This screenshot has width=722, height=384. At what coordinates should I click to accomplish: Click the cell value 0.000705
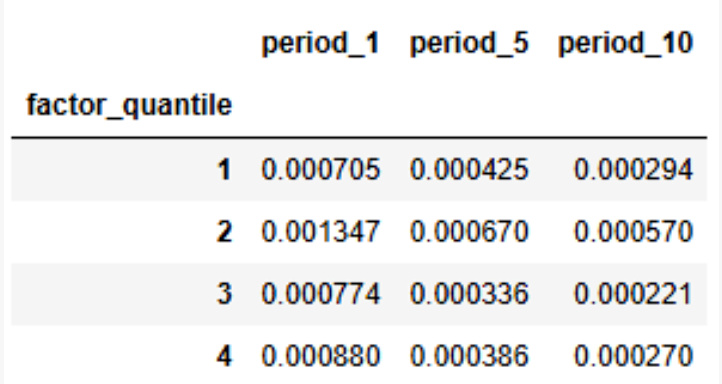(320, 169)
